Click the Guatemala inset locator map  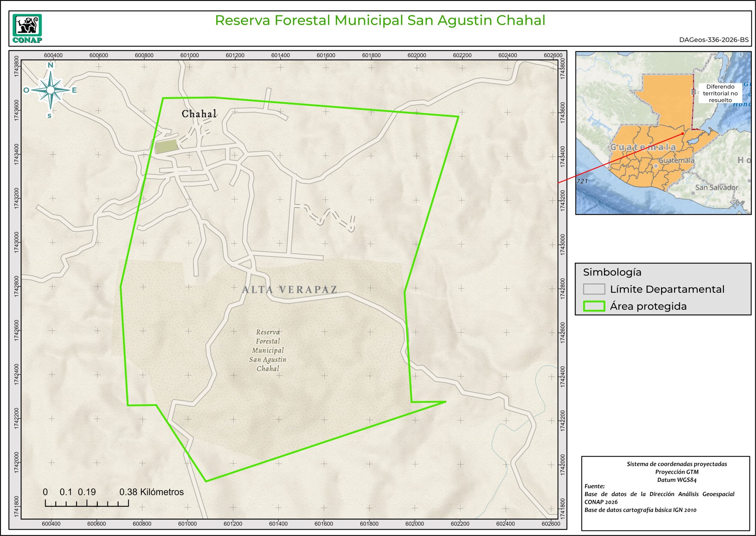pyautogui.click(x=663, y=133)
